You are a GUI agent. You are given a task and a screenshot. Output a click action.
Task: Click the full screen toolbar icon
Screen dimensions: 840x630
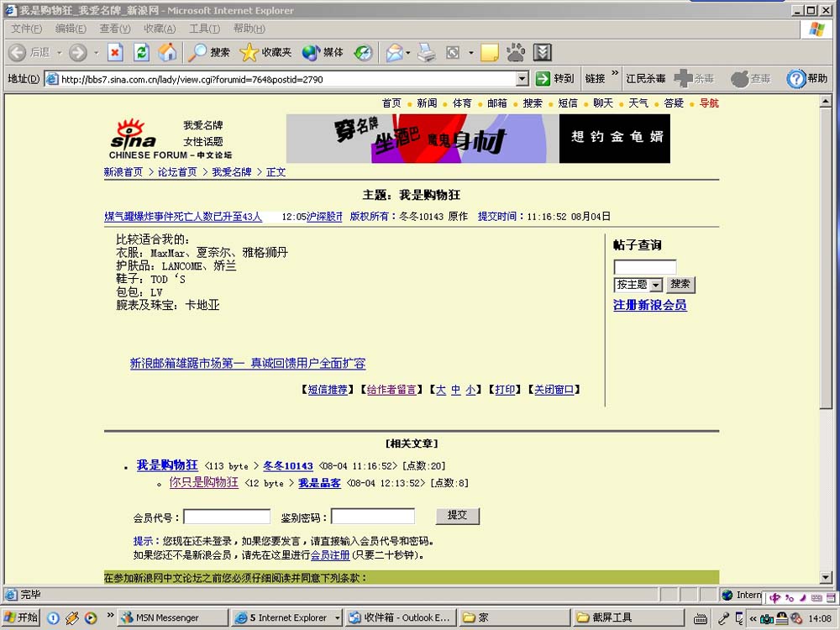coord(454,52)
